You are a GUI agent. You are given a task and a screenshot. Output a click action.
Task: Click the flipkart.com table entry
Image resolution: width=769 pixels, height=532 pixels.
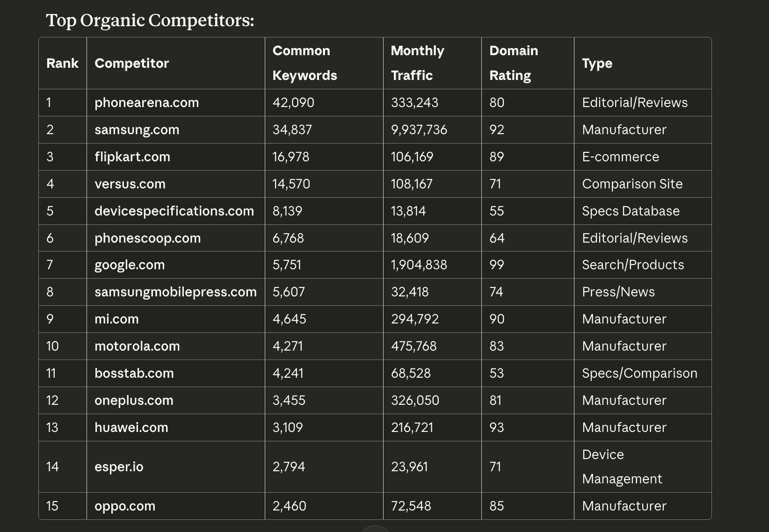(132, 157)
